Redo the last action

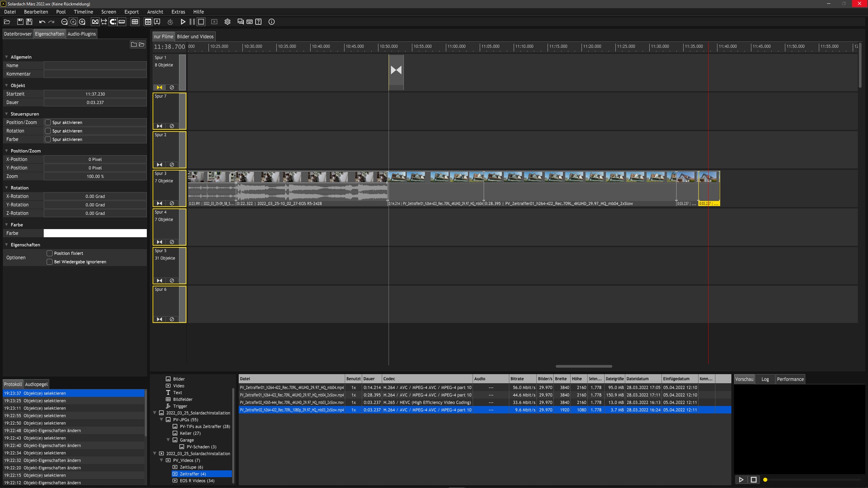[51, 22]
